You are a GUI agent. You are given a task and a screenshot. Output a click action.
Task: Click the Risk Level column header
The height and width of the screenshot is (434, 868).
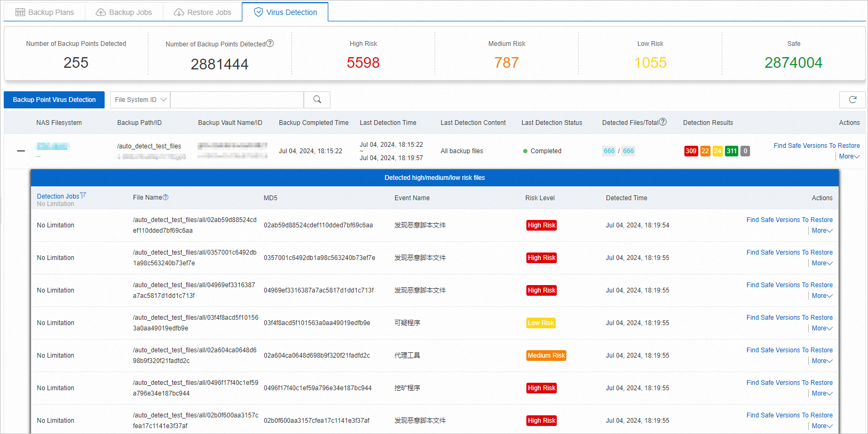pos(540,198)
